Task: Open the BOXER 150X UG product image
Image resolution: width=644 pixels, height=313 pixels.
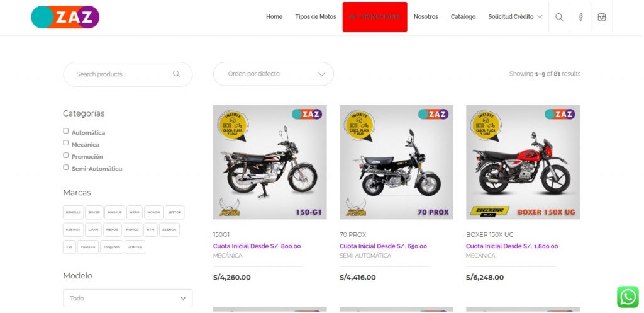Action: pyautogui.click(x=523, y=162)
